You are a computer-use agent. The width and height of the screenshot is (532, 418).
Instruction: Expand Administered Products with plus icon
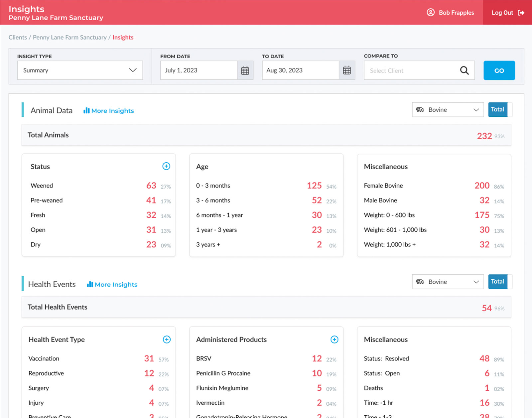(x=334, y=340)
